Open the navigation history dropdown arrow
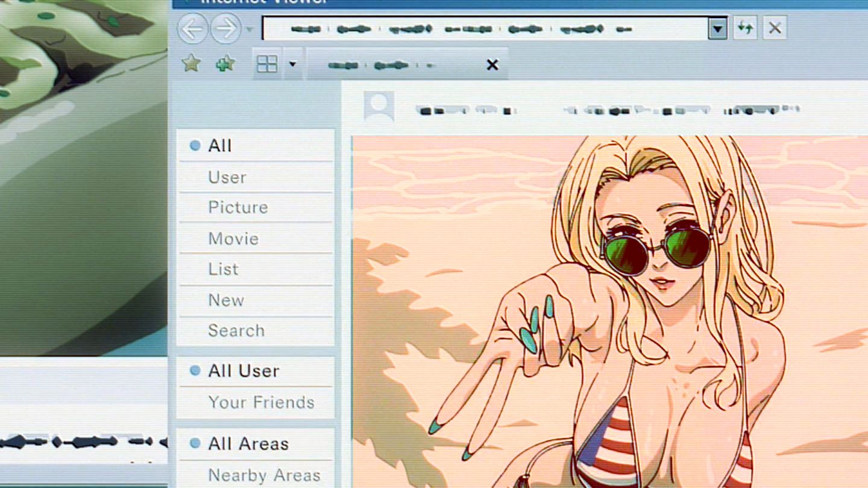The width and height of the screenshot is (868, 488). coord(249,29)
